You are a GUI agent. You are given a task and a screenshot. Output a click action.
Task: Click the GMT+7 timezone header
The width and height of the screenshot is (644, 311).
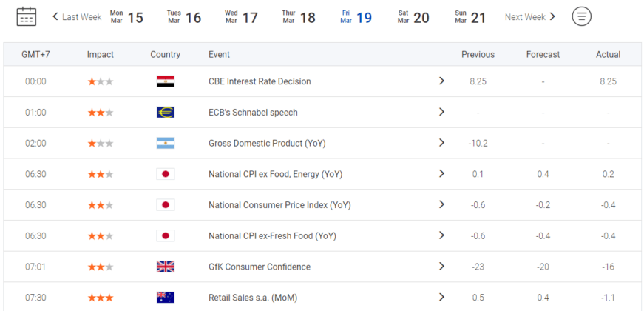coord(35,54)
